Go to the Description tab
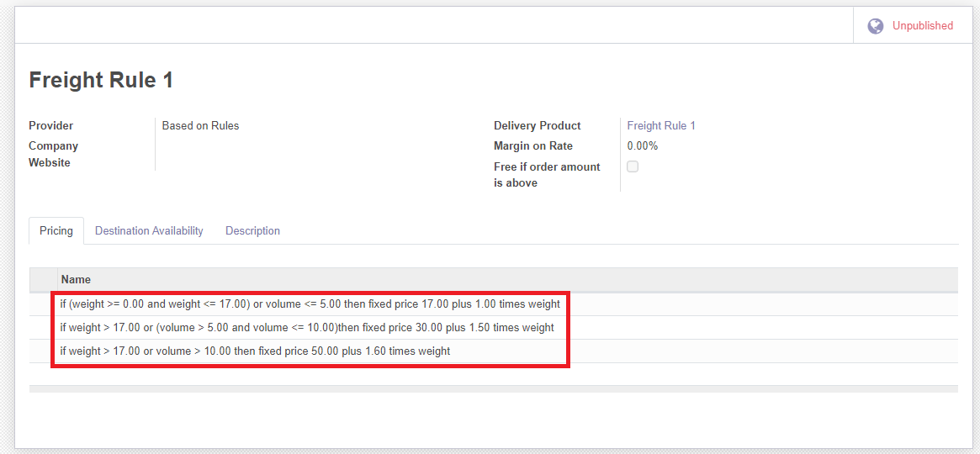This screenshot has width=980, height=454. [252, 230]
